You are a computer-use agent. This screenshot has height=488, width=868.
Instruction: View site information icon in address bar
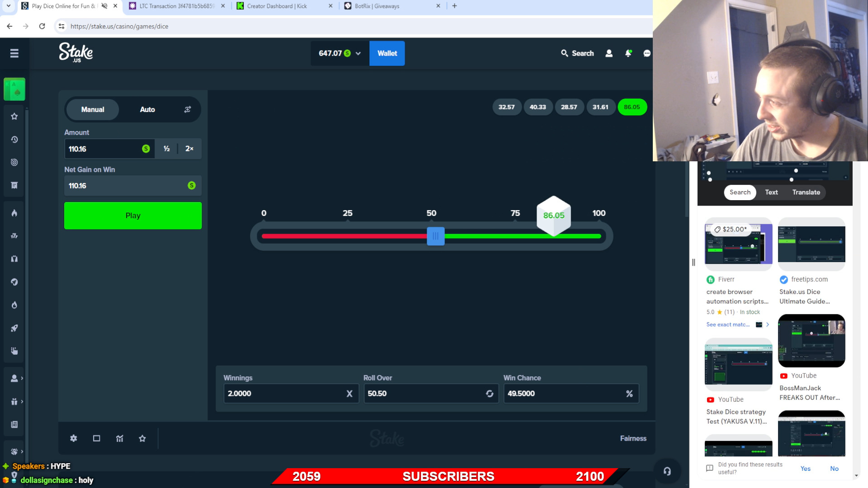click(61, 26)
